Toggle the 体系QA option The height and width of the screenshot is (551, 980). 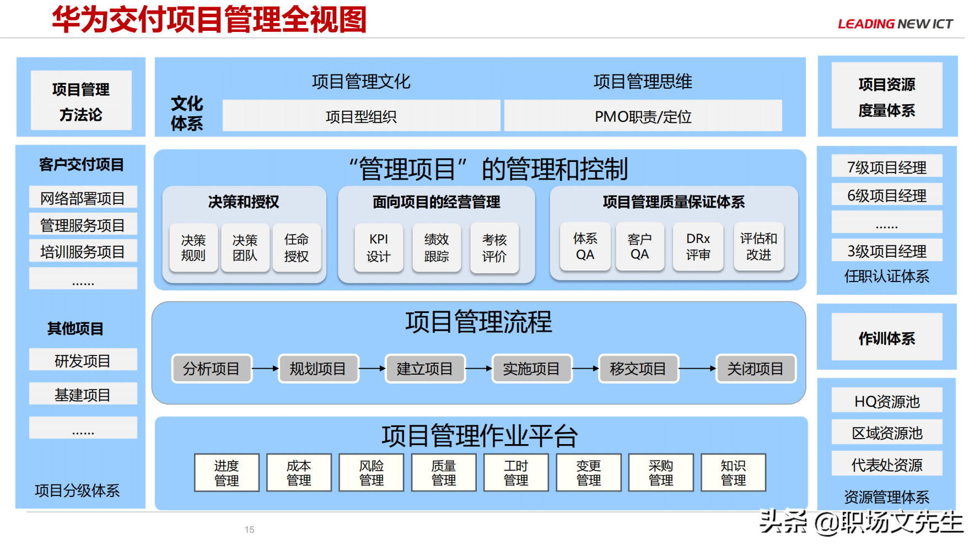[x=585, y=247]
